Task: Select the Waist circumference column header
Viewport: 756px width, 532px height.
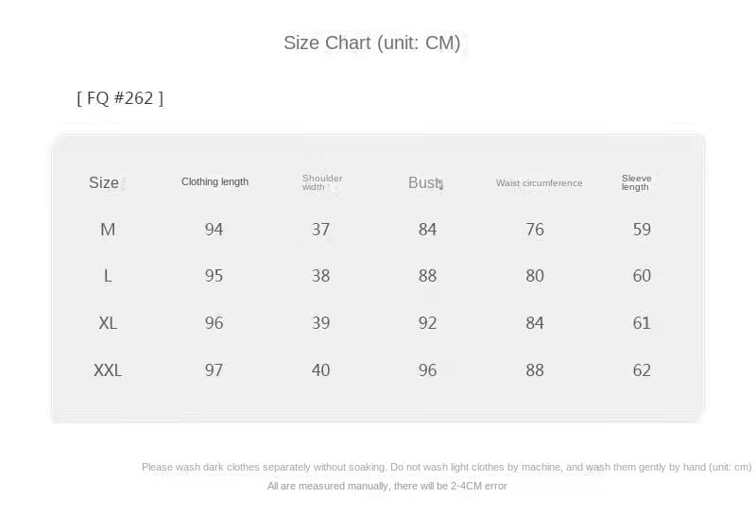Action: tap(539, 182)
